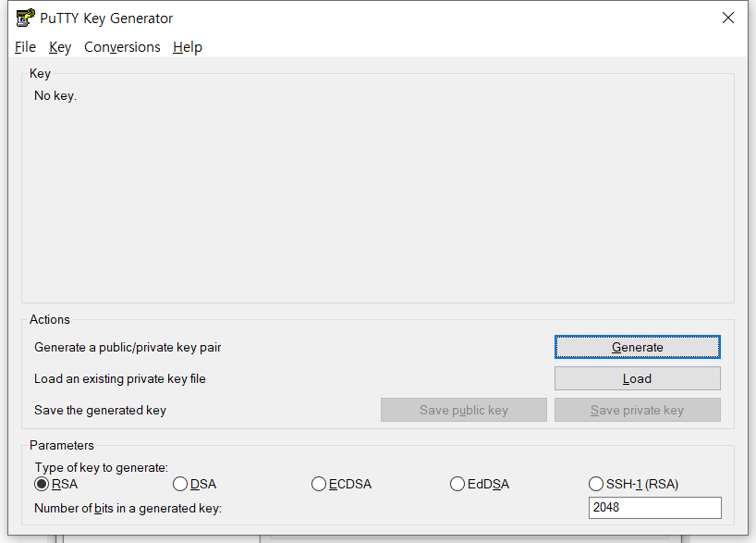Click the number of bits field showing 2048
The image size is (756, 543).
pyautogui.click(x=654, y=508)
